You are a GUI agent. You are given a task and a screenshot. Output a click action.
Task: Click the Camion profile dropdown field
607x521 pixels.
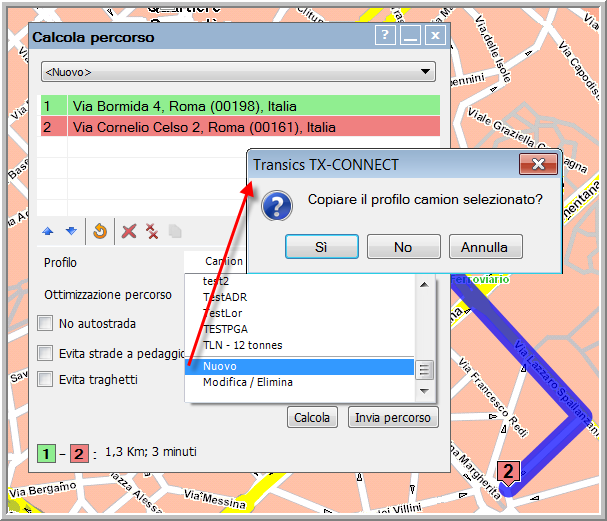[x=216, y=261]
